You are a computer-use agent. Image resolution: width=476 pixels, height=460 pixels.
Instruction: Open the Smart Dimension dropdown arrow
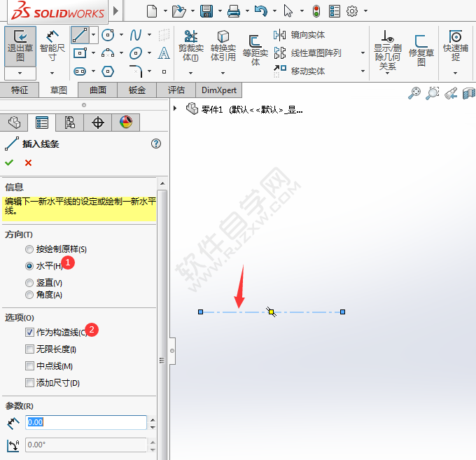(52, 74)
